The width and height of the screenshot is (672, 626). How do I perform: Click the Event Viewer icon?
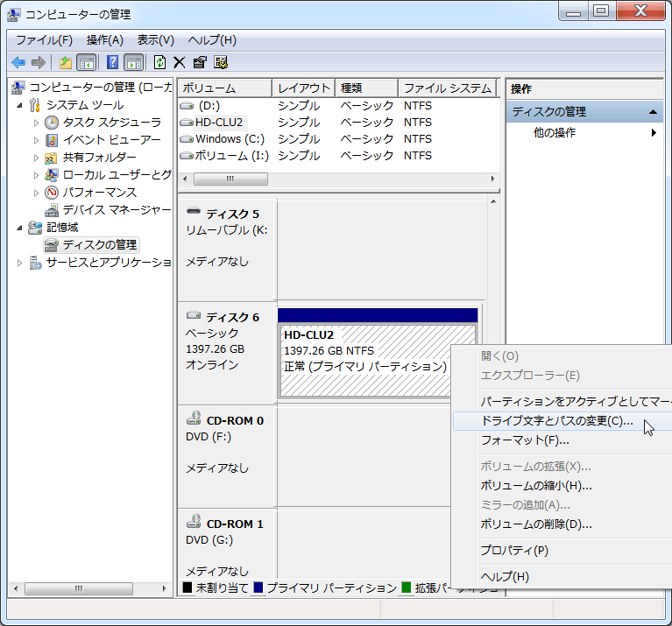point(52,140)
